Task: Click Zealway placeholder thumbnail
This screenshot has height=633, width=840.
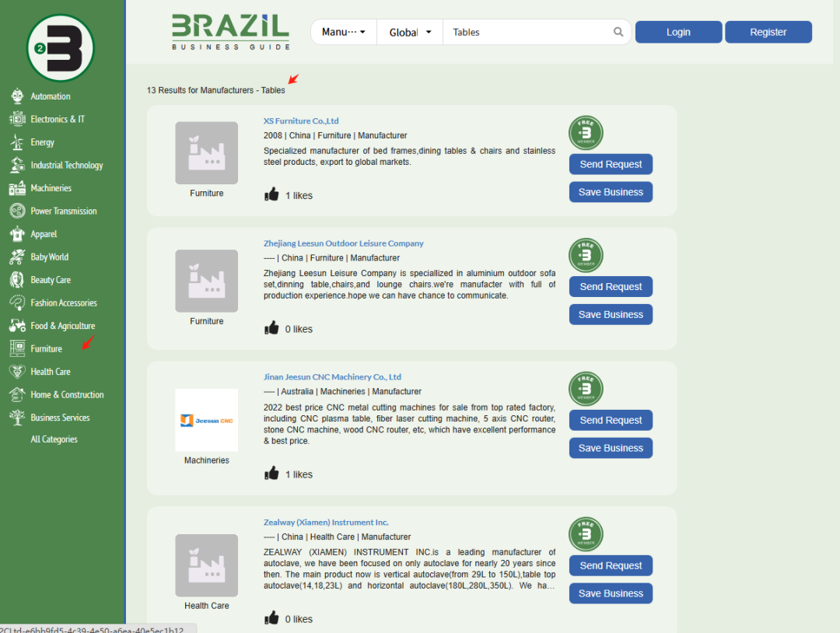Action: (207, 565)
